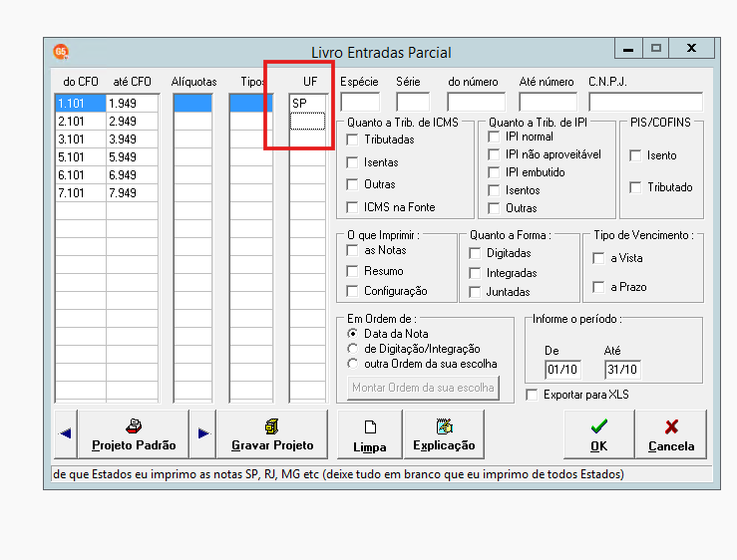The height and width of the screenshot is (560, 737).
Task: Select the até CFO cell 1.949
Action: click(132, 104)
